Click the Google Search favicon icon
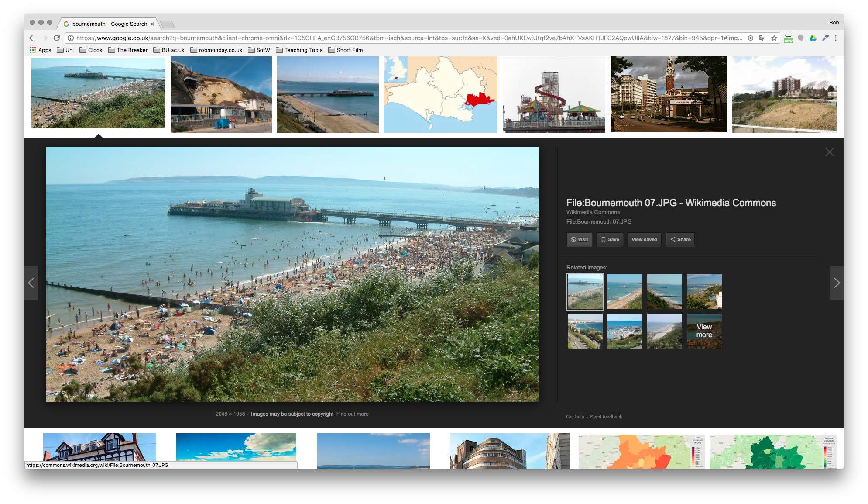Screen dimensions: 868x504 67,24
